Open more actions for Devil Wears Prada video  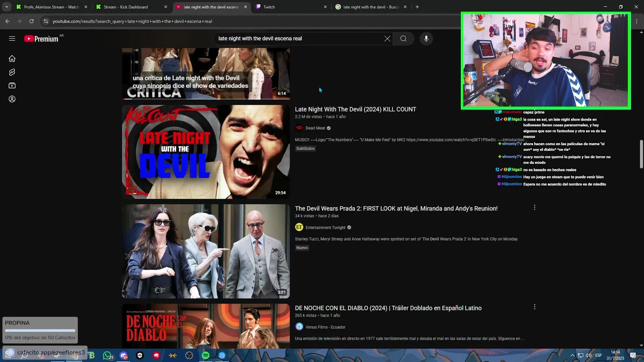click(x=534, y=207)
